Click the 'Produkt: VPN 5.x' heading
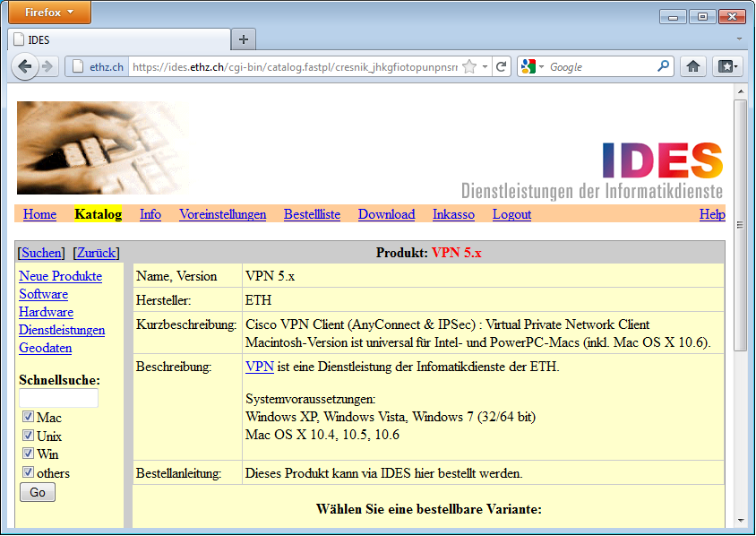Viewport: 756px width, 536px height. pyautogui.click(x=429, y=253)
